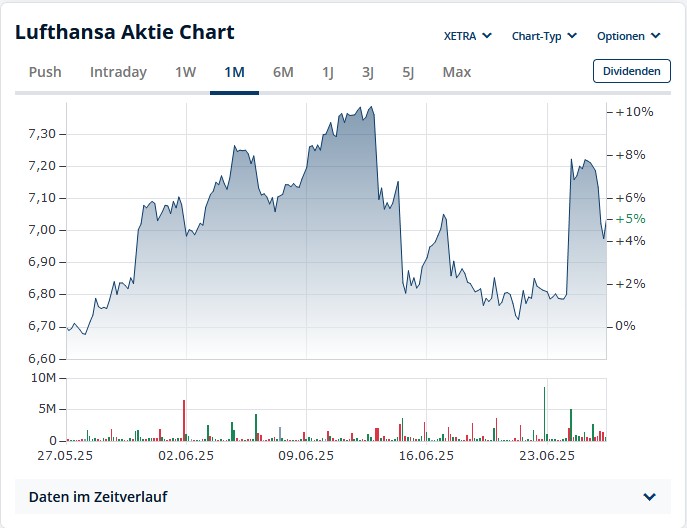Screen dimensions: 687x528
Task: Select the Intraday timeframe tab
Action: [118, 72]
